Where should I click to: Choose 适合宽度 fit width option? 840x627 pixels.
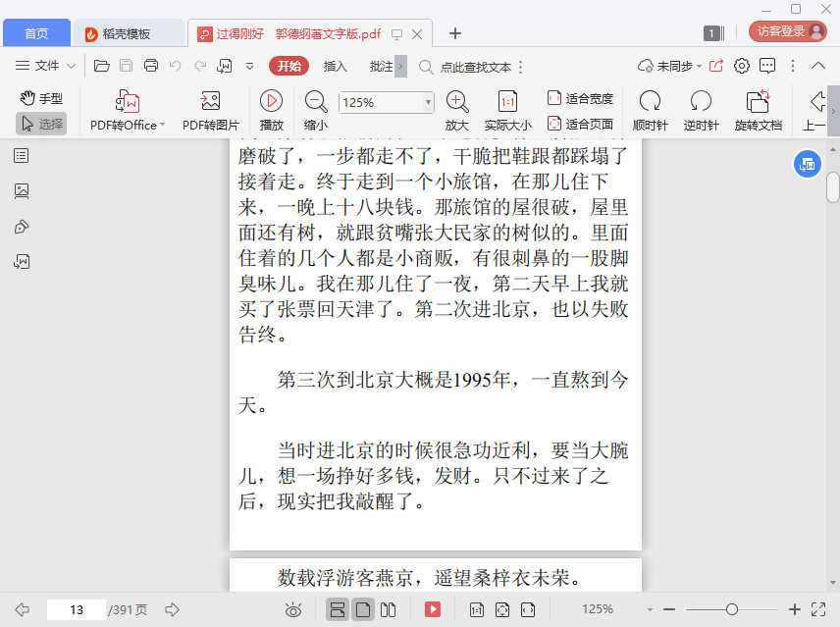(x=580, y=98)
